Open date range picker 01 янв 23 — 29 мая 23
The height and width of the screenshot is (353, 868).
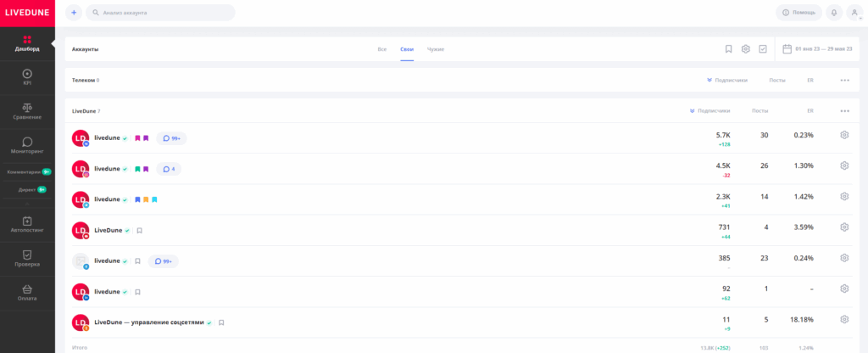click(816, 49)
